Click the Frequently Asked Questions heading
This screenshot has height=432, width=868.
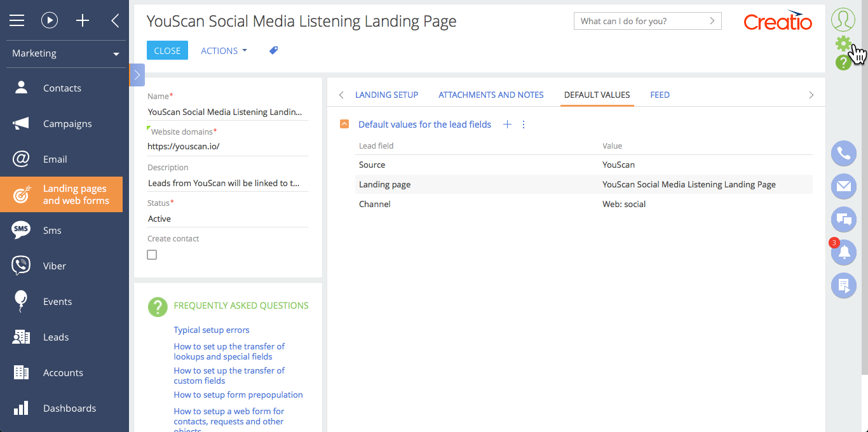pyautogui.click(x=241, y=306)
